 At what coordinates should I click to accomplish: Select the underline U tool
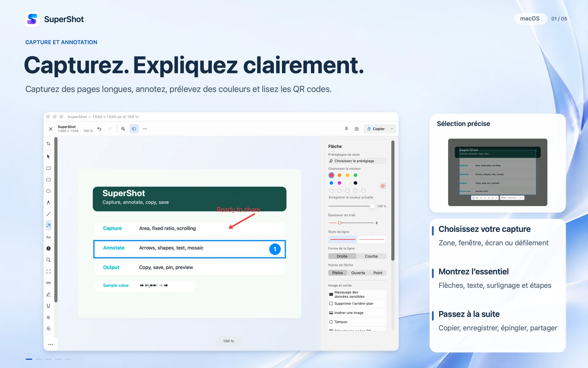pyautogui.click(x=48, y=306)
